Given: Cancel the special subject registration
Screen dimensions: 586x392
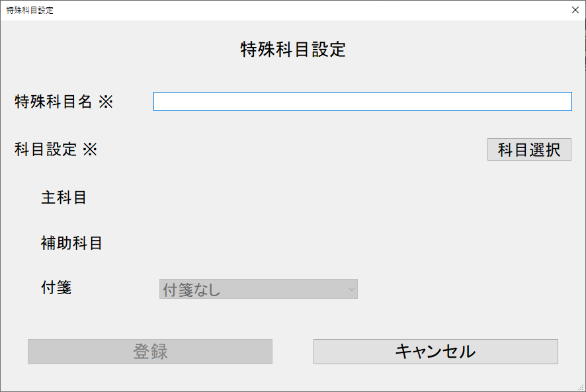Looking at the screenshot, I should (435, 351).
